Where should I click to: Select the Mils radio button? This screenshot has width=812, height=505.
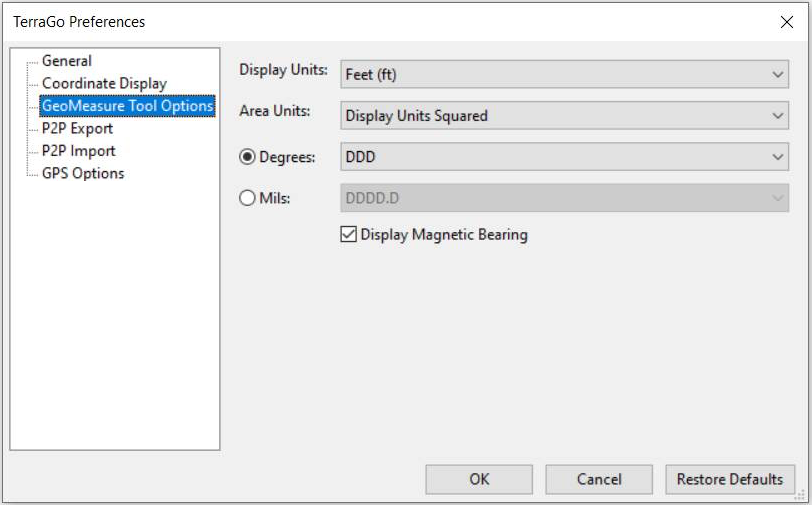(x=247, y=198)
